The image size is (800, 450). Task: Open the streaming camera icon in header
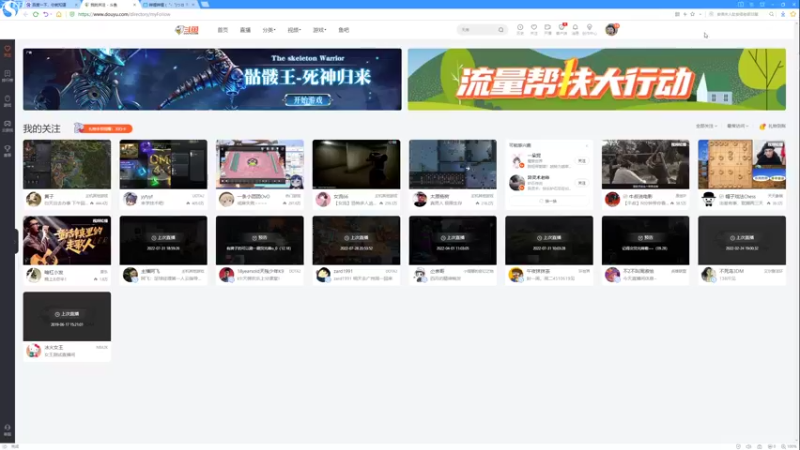[x=547, y=29]
